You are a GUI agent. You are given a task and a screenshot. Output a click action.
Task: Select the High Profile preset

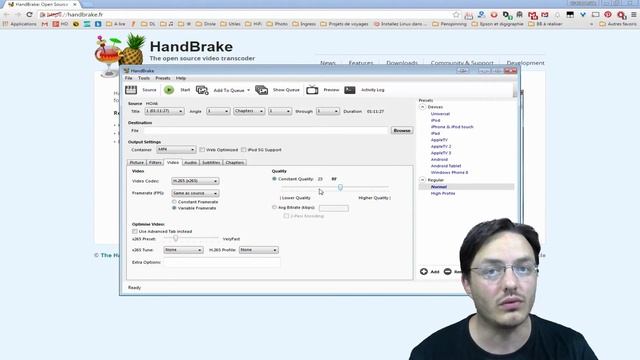tap(443, 193)
